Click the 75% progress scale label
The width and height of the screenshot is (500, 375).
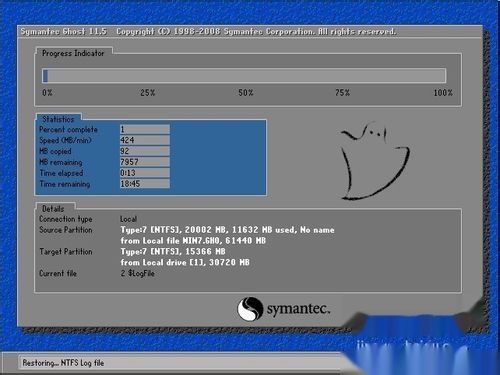tap(342, 93)
